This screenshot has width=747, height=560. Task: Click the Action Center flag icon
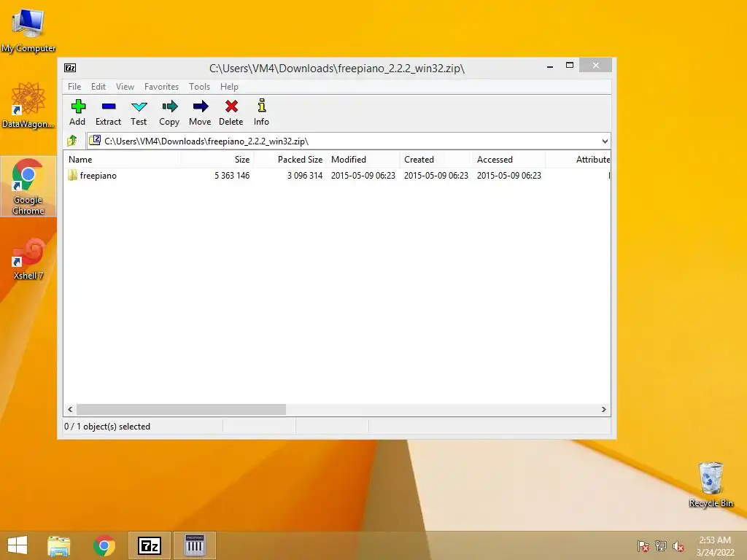643,546
